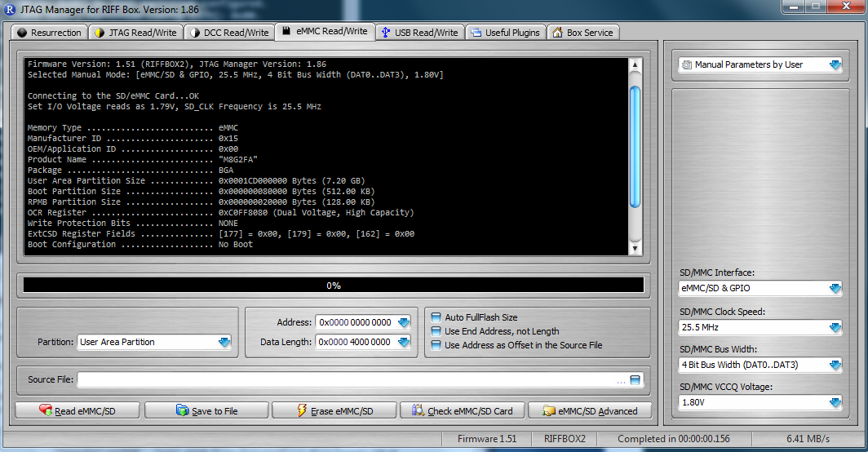Select the eMMC Read/Write tab
Screen dimensions: 868x452
pos(325,32)
